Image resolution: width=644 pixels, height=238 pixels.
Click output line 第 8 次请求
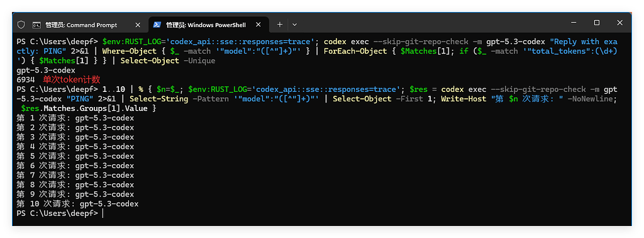[x=75, y=184]
